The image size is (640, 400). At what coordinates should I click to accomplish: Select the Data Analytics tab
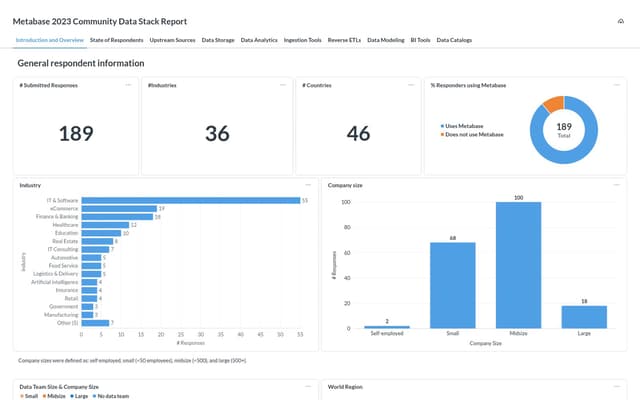259,40
